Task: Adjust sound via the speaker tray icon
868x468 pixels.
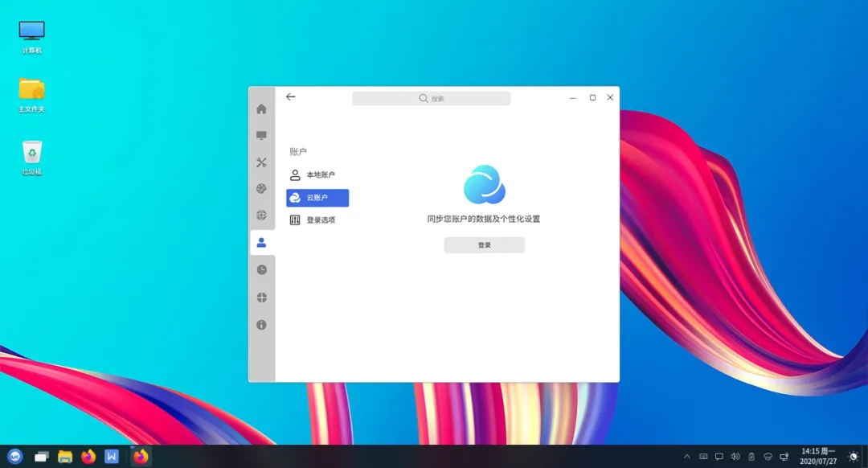Action: [x=735, y=455]
